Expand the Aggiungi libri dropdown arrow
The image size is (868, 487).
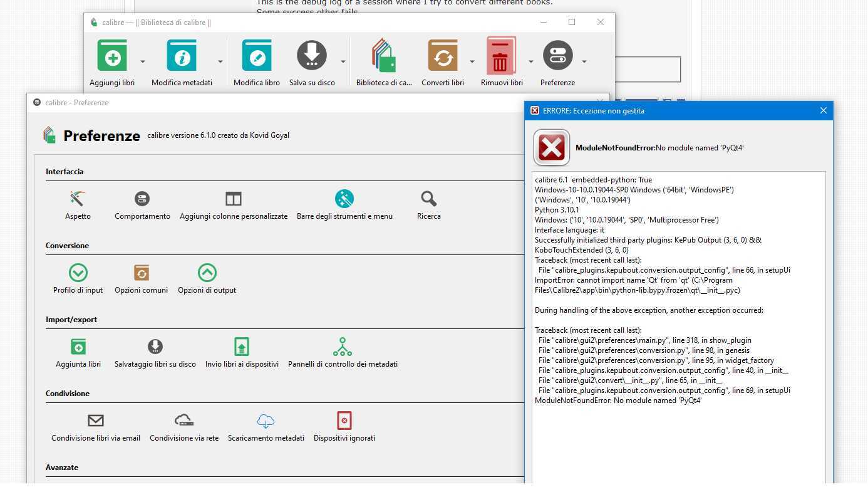pos(143,61)
